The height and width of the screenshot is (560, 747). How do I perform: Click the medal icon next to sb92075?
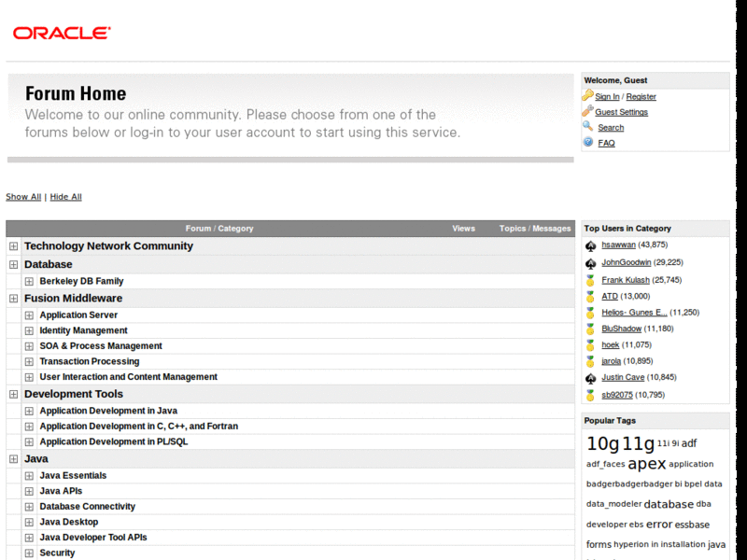click(x=591, y=395)
